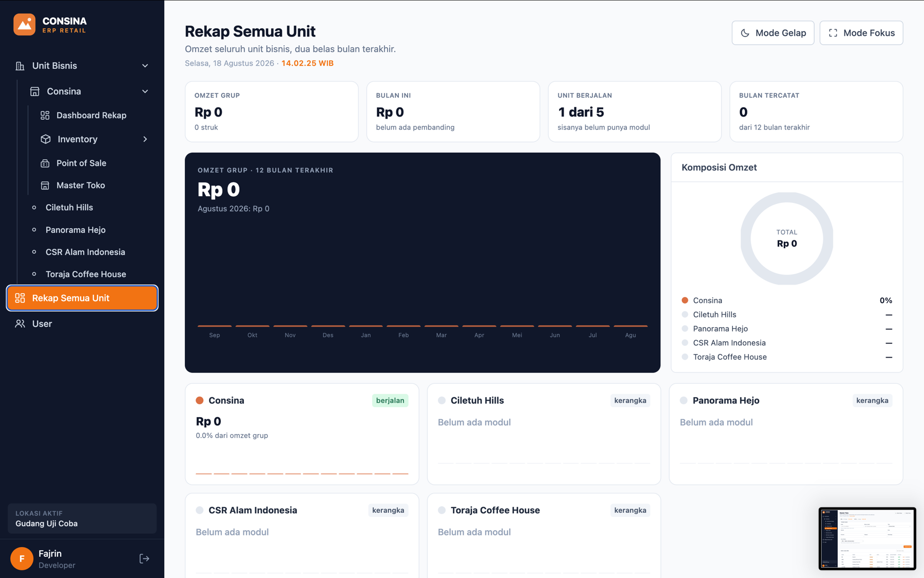Click the Agustus 2026: Rp 0 text
Viewport: 924px width, 578px height.
[234, 209]
